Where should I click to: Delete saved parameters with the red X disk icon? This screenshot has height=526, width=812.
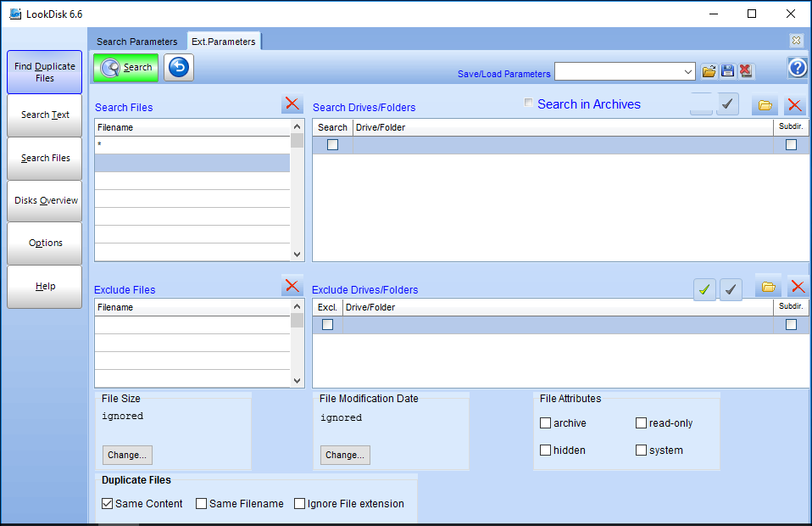pyautogui.click(x=746, y=71)
